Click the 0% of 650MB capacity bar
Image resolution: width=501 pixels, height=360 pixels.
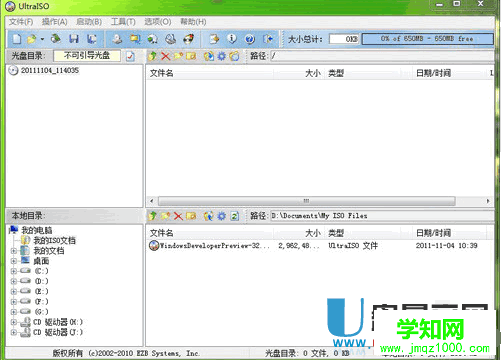pos(428,39)
